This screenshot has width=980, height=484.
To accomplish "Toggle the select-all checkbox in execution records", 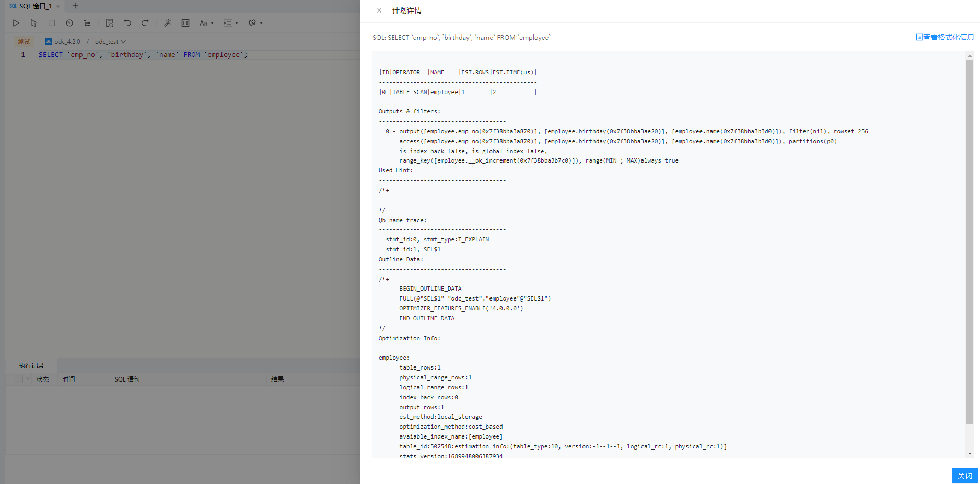I will (19, 379).
